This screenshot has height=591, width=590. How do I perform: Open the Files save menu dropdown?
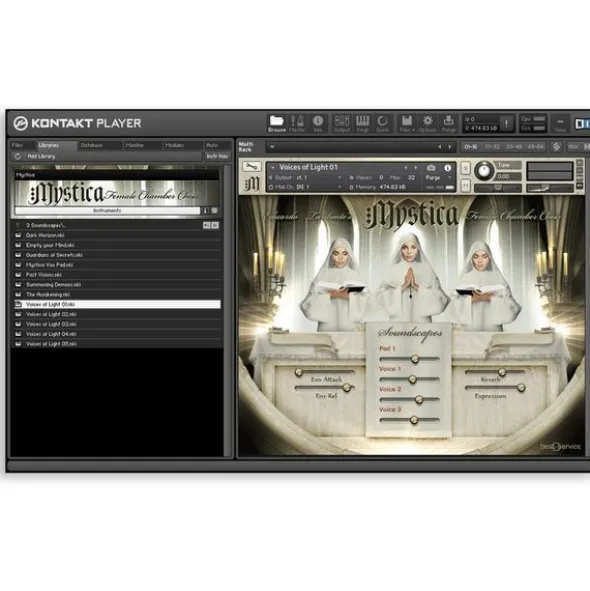point(407,123)
